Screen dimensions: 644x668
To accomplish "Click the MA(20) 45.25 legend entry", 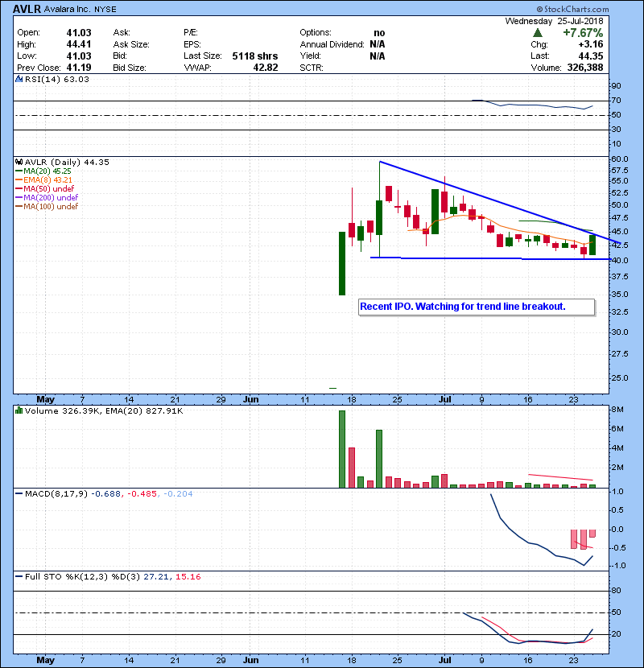I will click(43, 171).
